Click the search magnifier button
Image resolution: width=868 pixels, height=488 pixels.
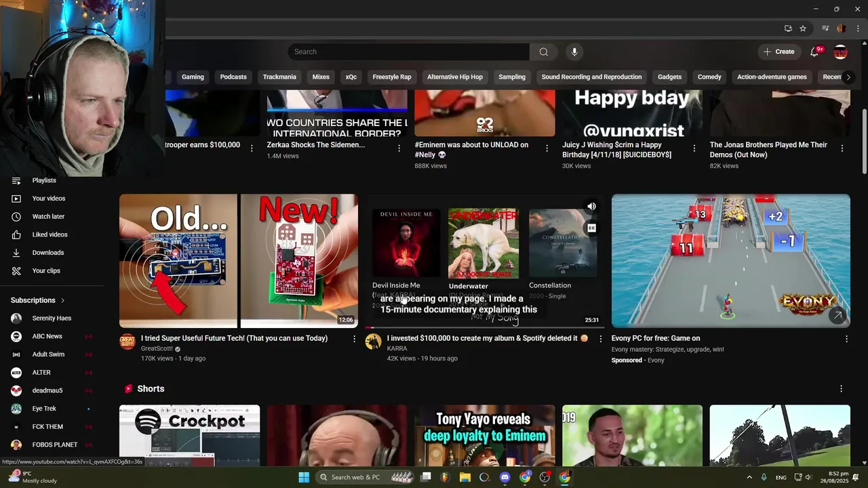click(x=544, y=52)
